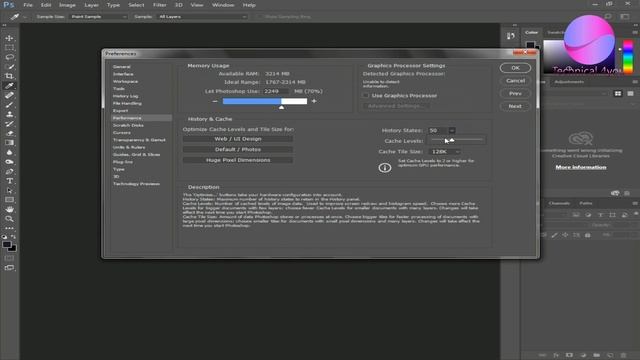Screen dimensions: 640x360
Task: Click the memory usage slider bar
Action: (264, 101)
